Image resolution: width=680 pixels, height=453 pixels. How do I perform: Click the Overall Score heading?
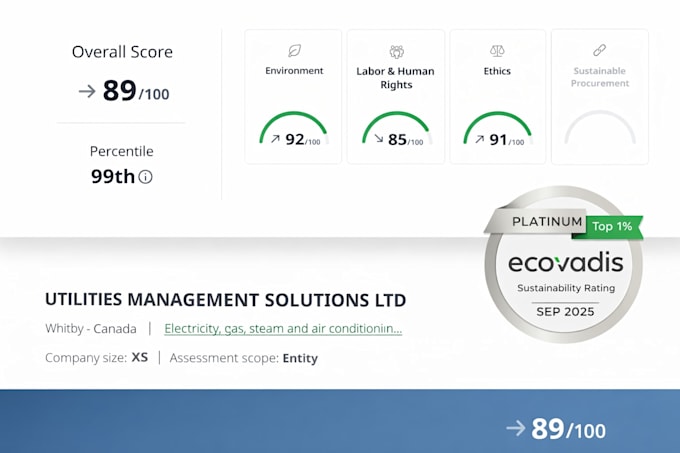tap(122, 52)
